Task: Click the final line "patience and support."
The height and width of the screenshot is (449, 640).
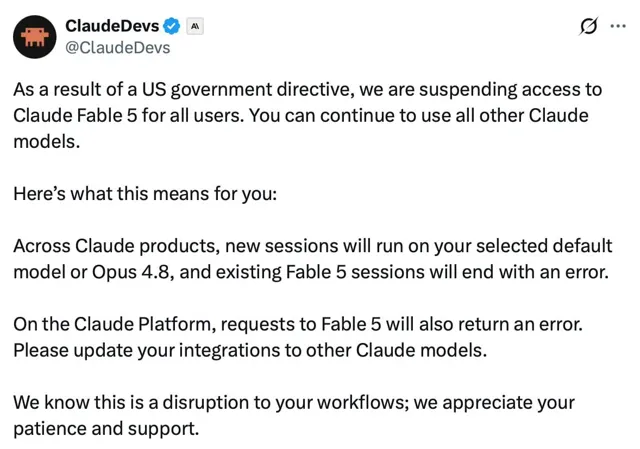Action: 106,429
